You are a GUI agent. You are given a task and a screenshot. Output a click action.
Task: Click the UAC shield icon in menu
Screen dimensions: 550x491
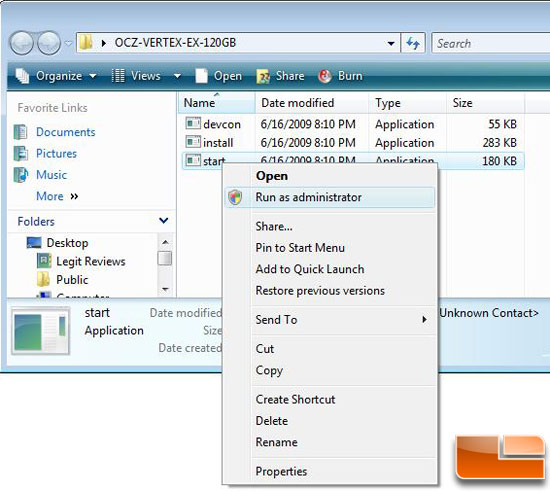(x=235, y=197)
